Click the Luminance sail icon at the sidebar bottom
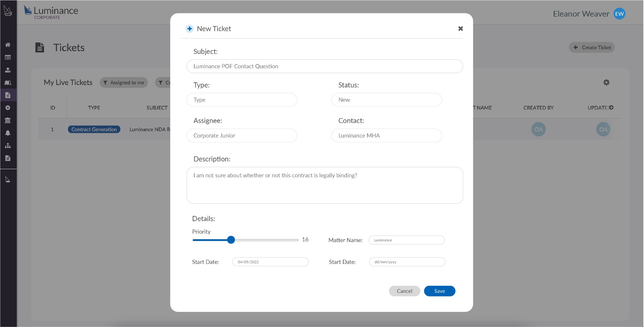 [8, 179]
